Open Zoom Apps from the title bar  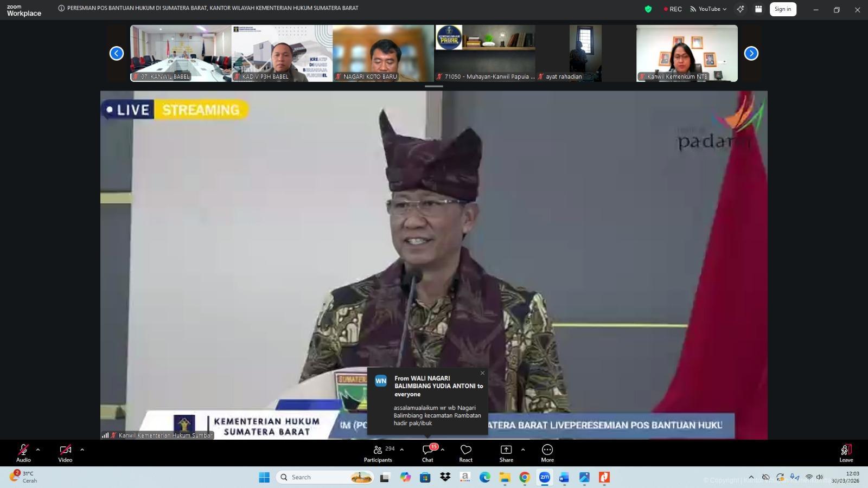pyautogui.click(x=758, y=9)
